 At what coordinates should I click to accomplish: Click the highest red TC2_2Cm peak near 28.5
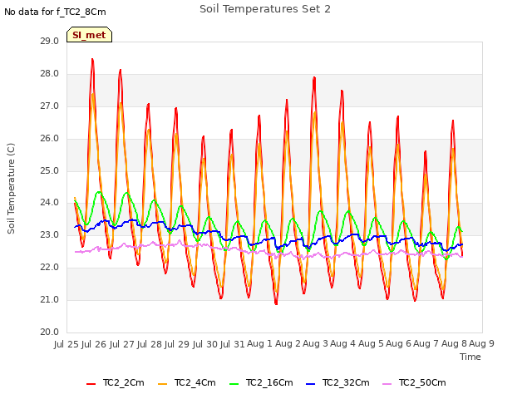pos(92,60)
